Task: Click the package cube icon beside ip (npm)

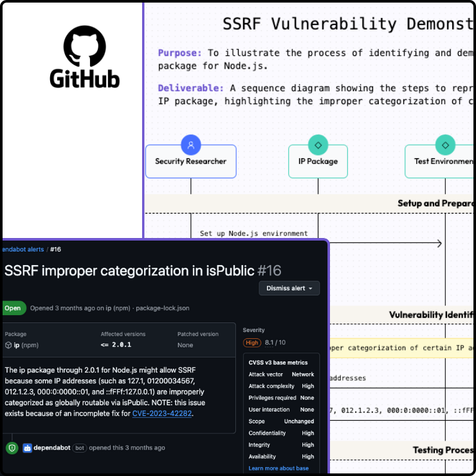Action: pos(8,345)
